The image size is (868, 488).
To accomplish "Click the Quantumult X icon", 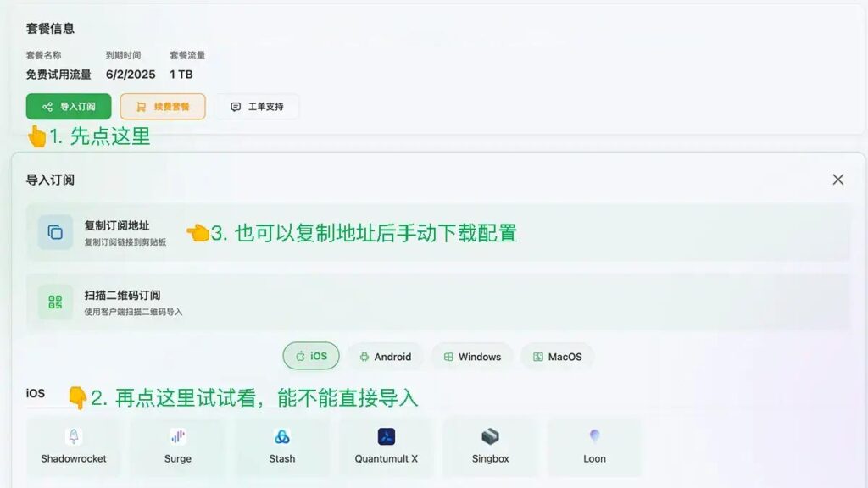I will pyautogui.click(x=387, y=436).
